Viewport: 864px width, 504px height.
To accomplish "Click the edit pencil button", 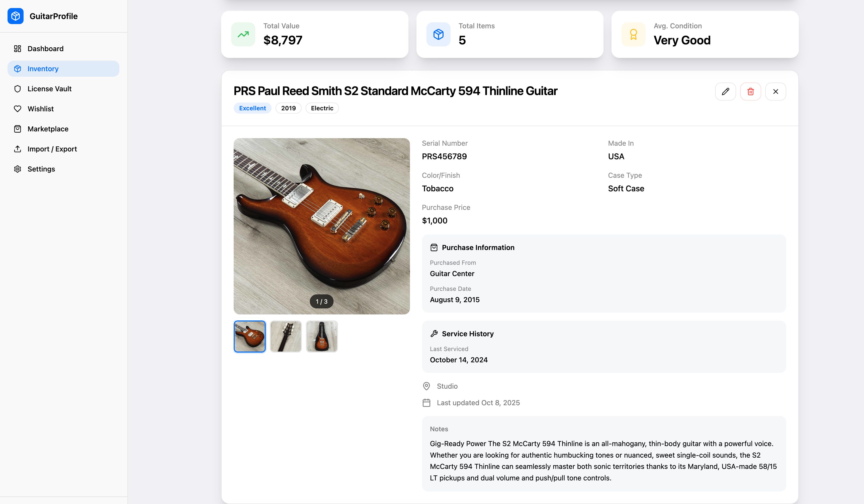I will [x=726, y=91].
